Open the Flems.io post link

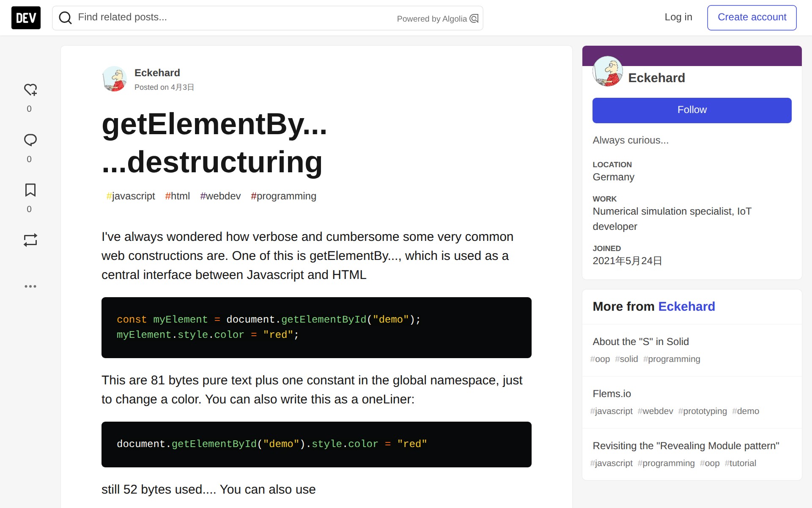[x=612, y=394]
